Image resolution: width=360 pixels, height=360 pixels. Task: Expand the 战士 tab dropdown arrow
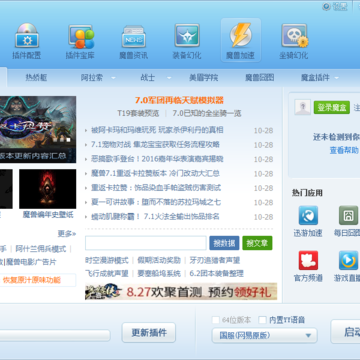[x=169, y=78]
